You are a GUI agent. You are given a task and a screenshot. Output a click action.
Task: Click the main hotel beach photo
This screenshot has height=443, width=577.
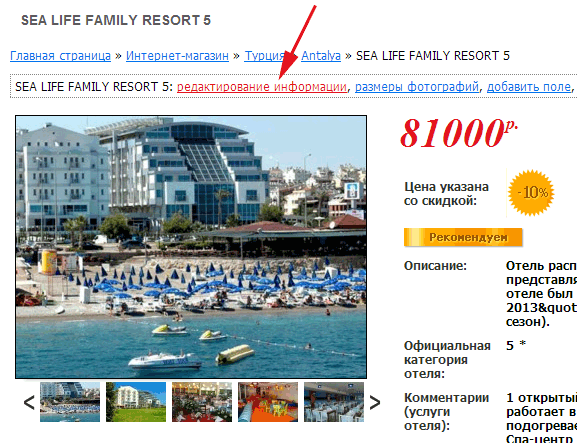tap(191, 247)
